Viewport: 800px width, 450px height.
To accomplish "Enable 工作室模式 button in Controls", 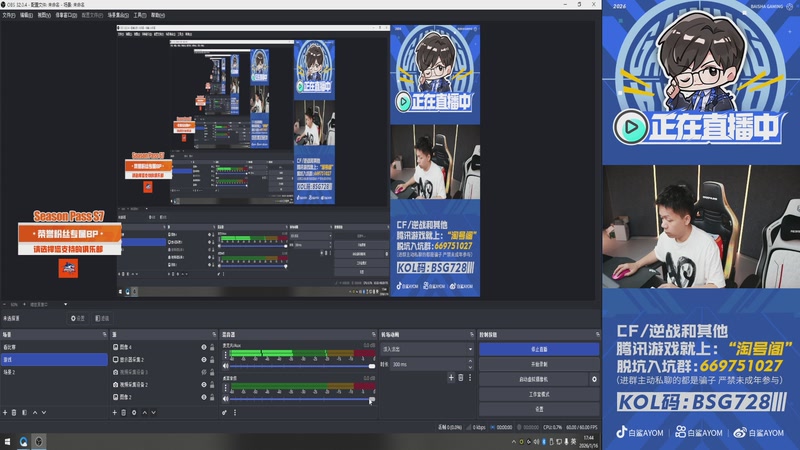I will point(539,394).
